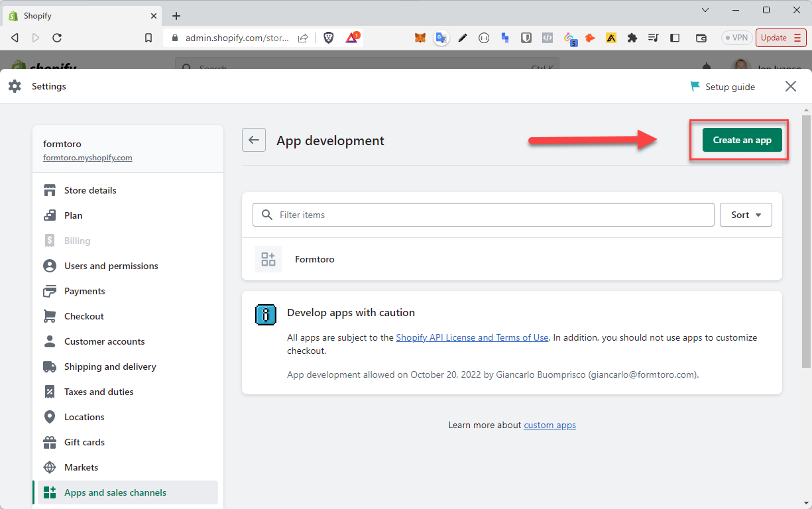
Task: Open Gift cards settings
Action: 128,442
